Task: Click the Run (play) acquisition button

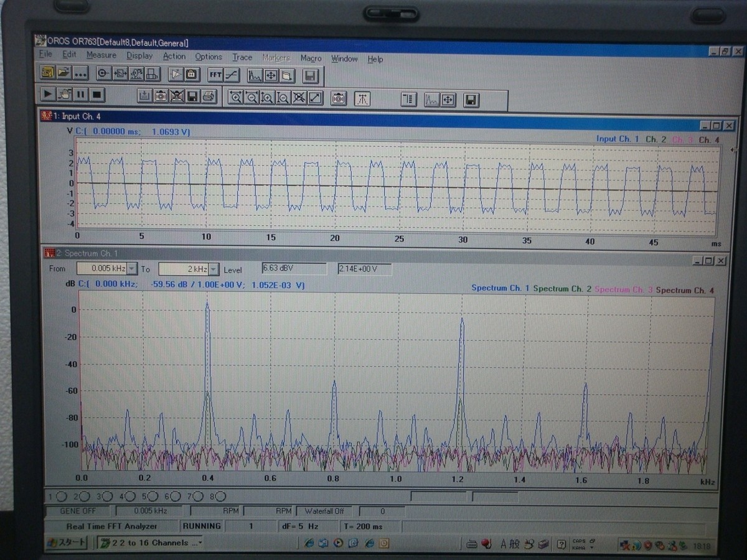Action: point(48,95)
